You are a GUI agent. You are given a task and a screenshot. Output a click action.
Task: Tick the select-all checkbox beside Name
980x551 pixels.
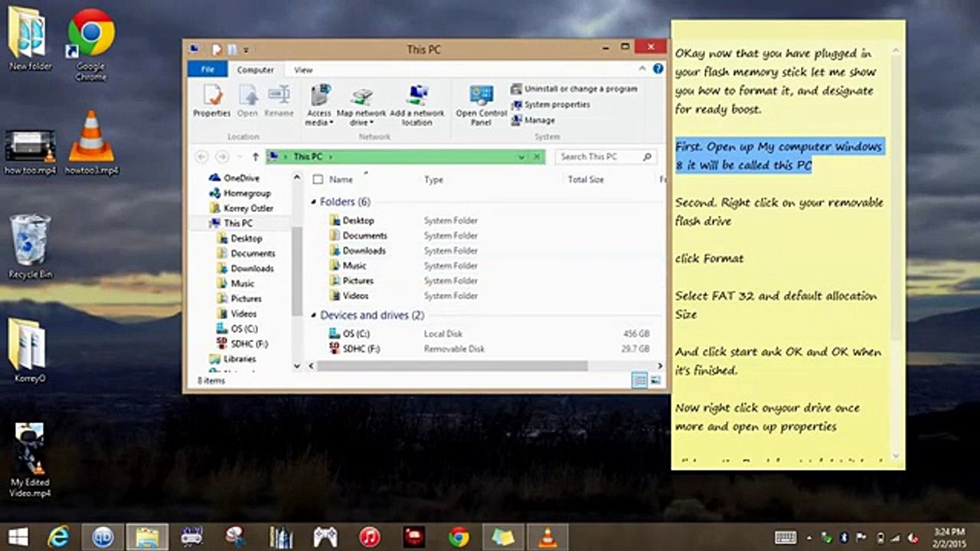tap(318, 180)
